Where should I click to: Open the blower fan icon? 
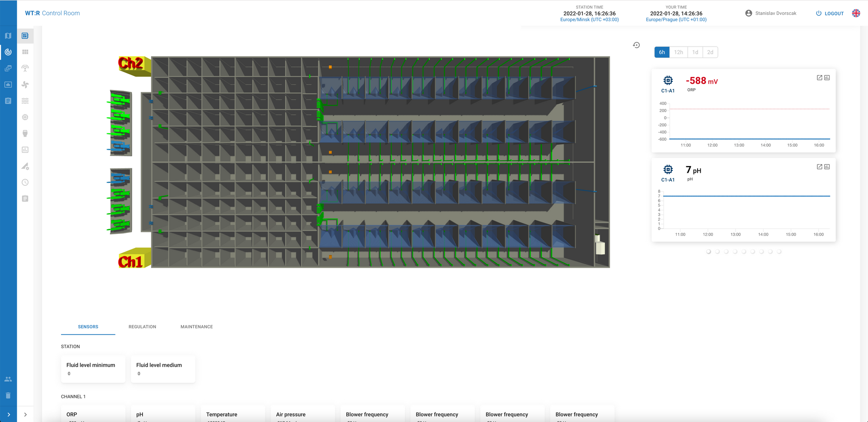click(x=25, y=85)
